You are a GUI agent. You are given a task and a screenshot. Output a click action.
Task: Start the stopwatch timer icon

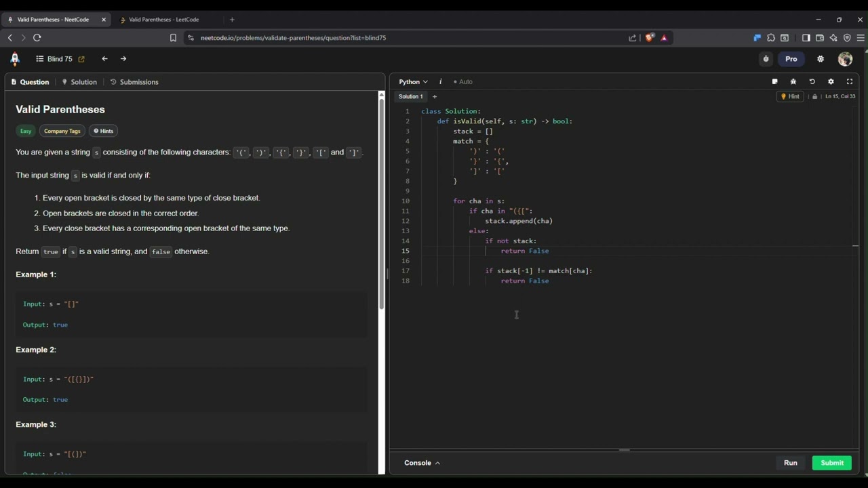tap(766, 59)
